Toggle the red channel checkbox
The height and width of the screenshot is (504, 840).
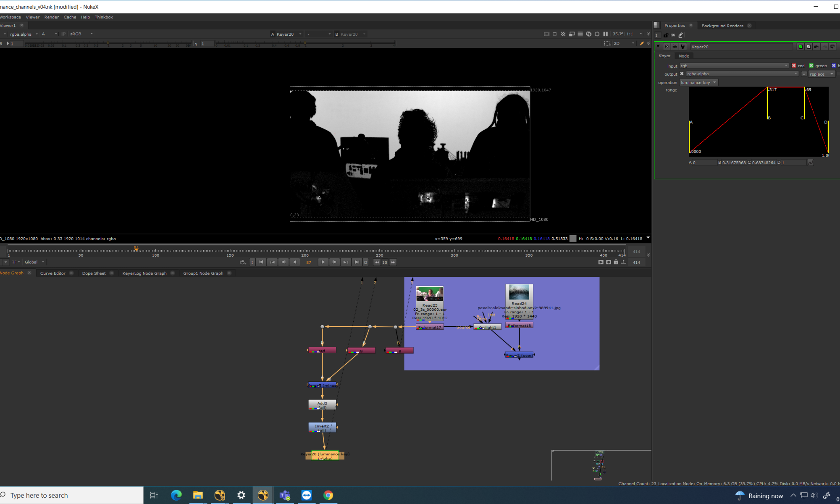point(794,66)
